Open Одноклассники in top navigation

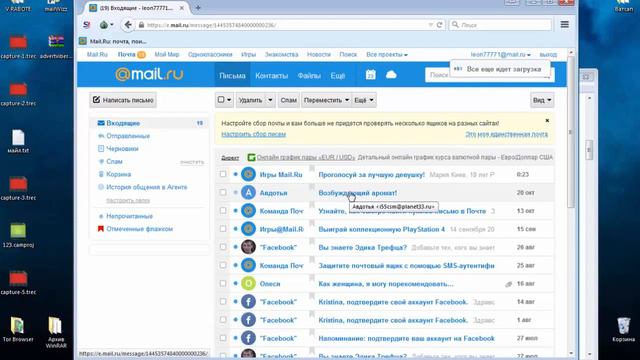click(210, 54)
